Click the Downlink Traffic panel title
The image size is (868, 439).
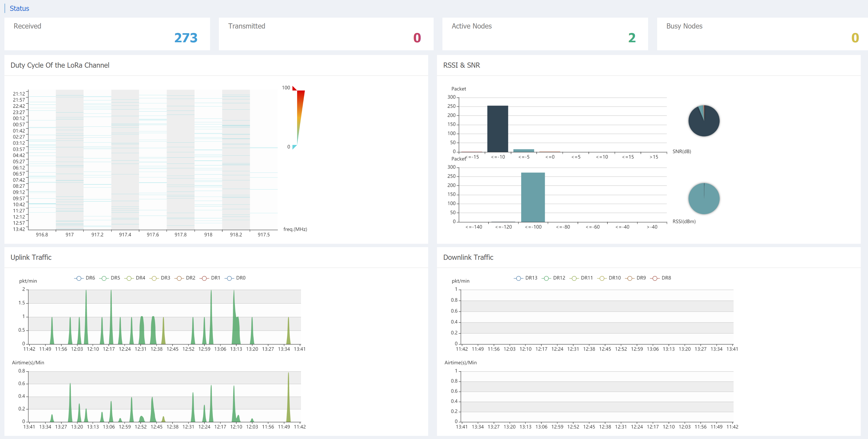pyautogui.click(x=468, y=257)
